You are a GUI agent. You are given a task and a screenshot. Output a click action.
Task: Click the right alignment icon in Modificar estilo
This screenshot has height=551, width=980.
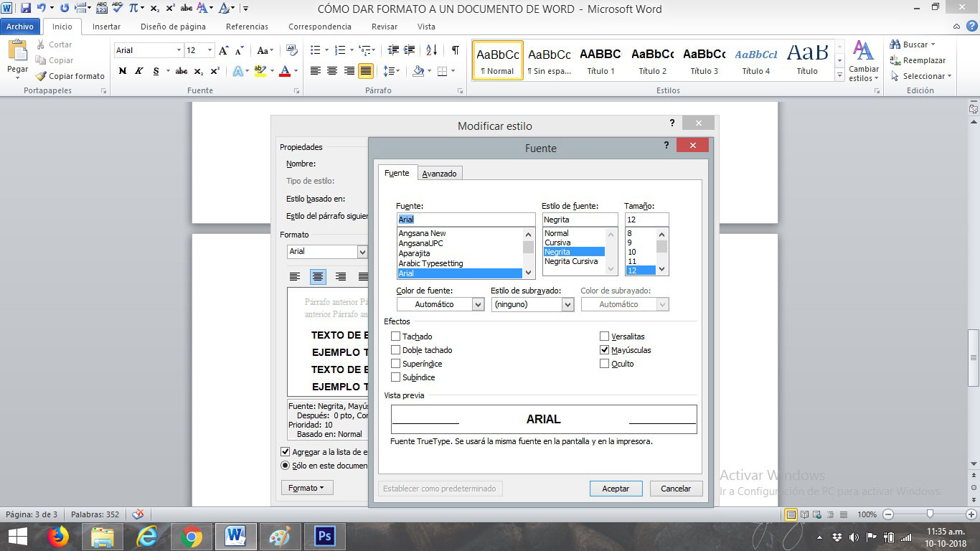[341, 277]
